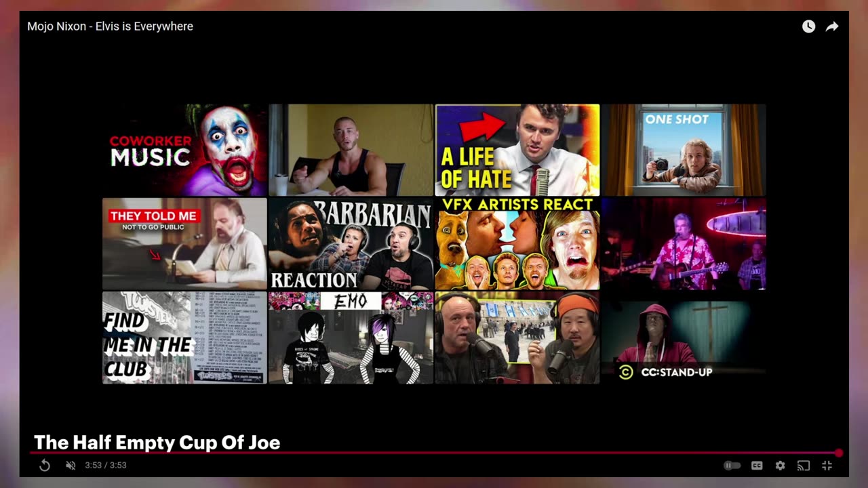
Task: Open the One Shot video thumbnail
Action: pos(684,150)
